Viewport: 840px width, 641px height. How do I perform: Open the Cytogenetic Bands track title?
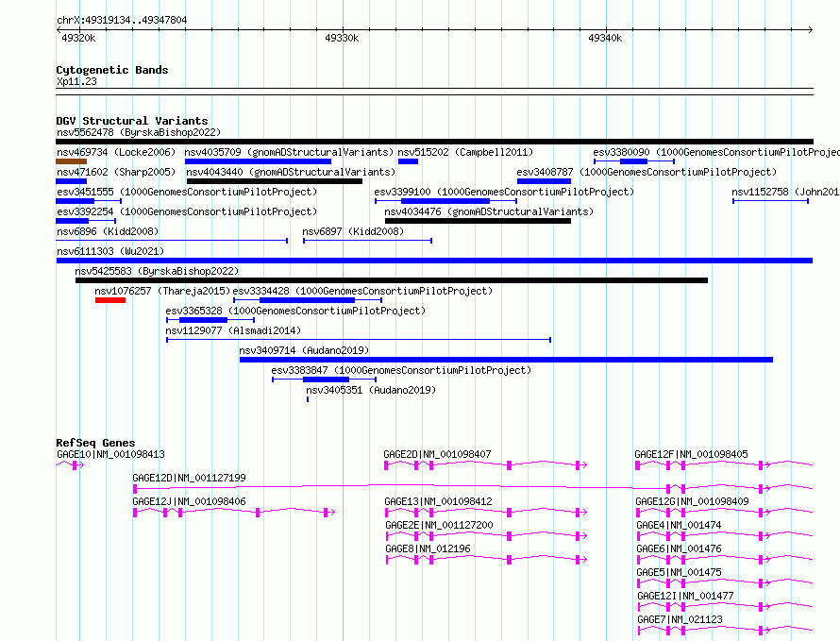coord(112,70)
